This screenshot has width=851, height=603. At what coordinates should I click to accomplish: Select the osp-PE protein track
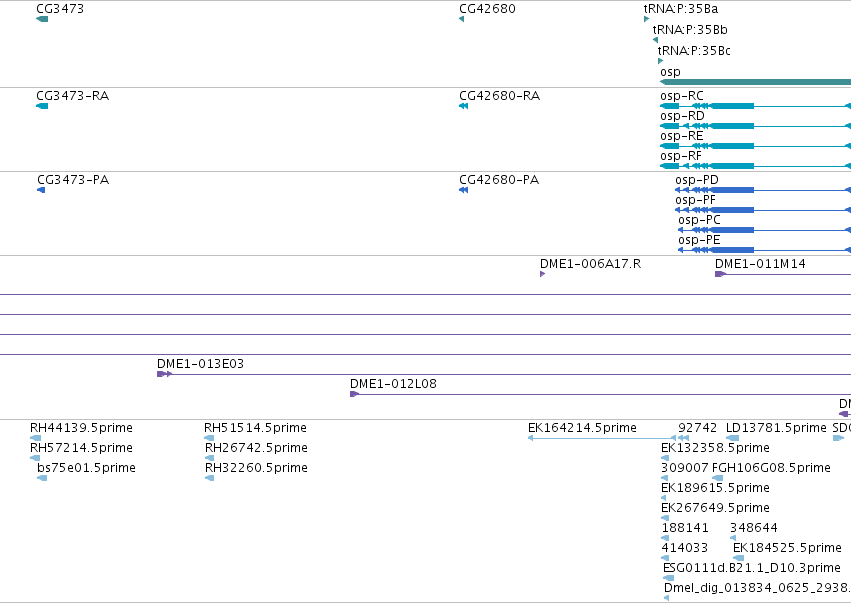click(x=765, y=250)
